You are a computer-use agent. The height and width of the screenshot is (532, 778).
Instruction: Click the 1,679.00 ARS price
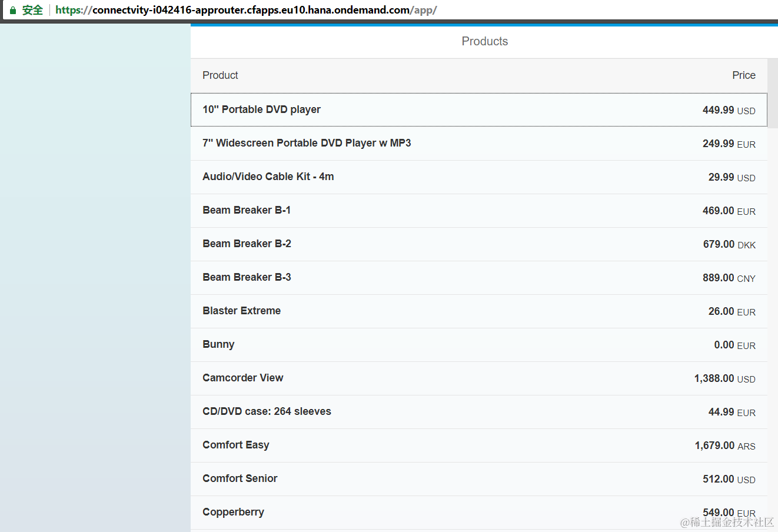point(725,445)
